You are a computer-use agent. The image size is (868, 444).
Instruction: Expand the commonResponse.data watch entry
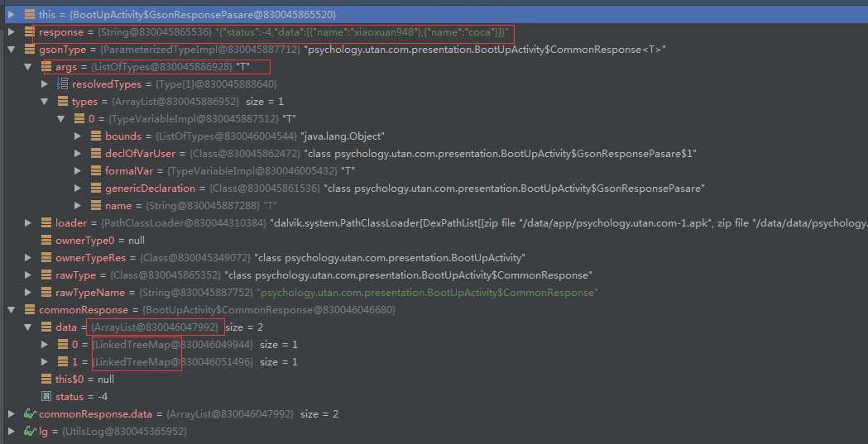[12, 414]
